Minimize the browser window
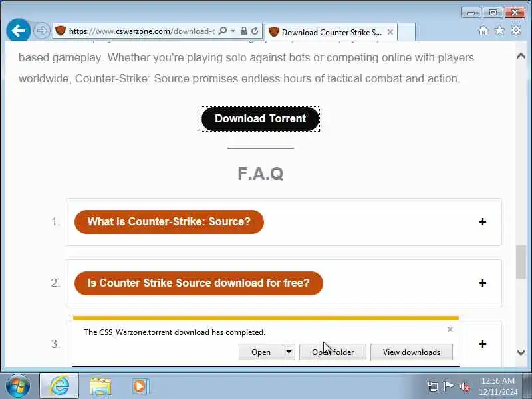 point(471,13)
